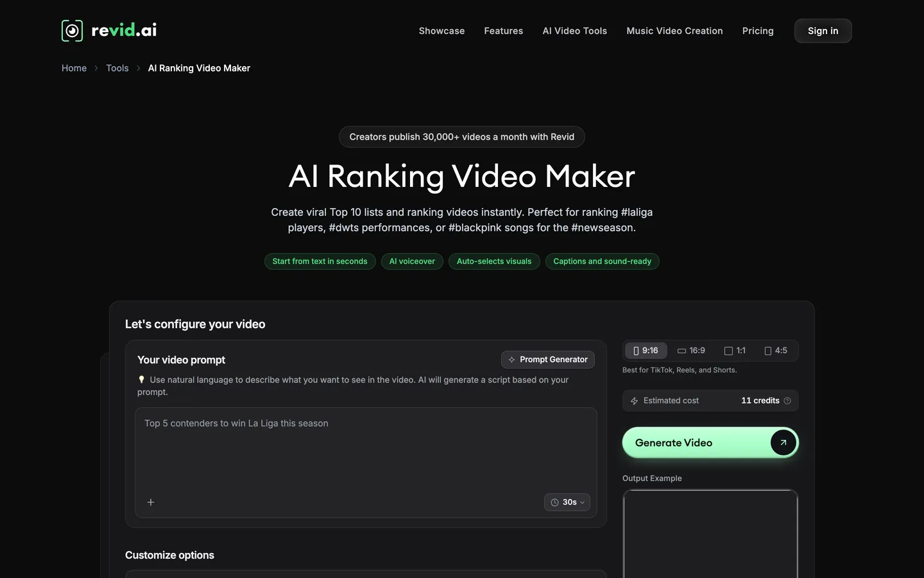Click the 'Customize options' heading
The width and height of the screenshot is (924, 578).
[x=169, y=555]
